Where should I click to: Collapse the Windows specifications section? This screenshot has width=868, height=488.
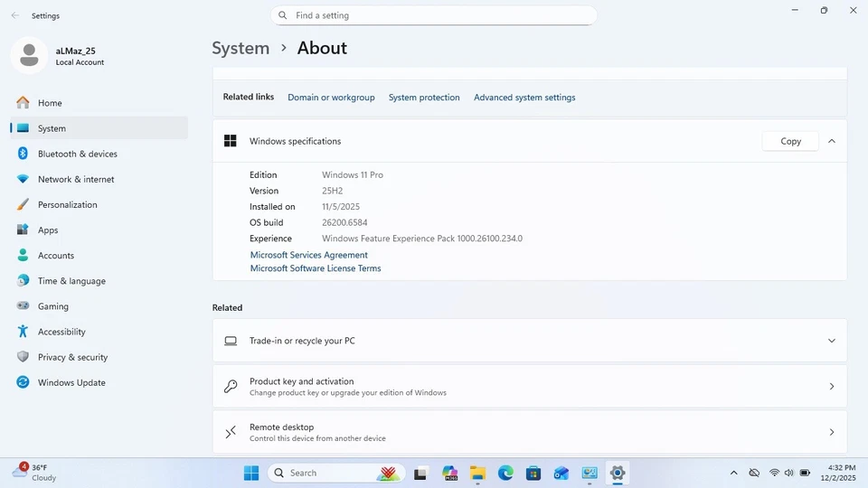(832, 141)
